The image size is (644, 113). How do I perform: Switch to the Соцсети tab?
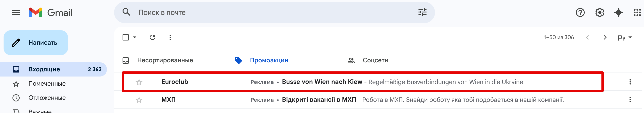click(368, 60)
